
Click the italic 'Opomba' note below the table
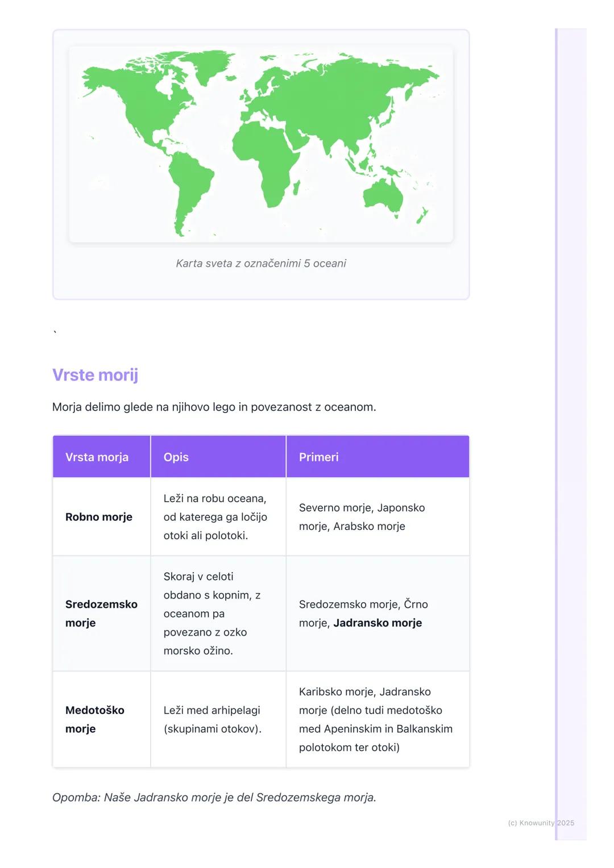[214, 798]
